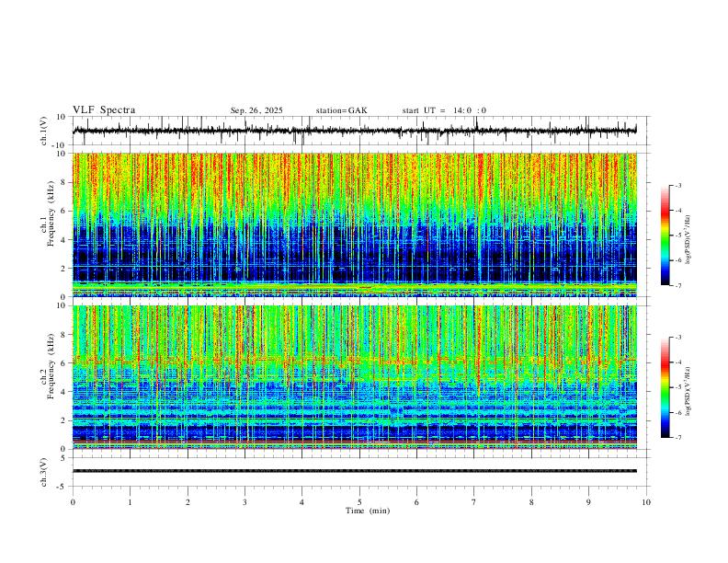Click the ch.1 voltage waveform trace
Screen dimensions: 728x563
[x=354, y=131]
